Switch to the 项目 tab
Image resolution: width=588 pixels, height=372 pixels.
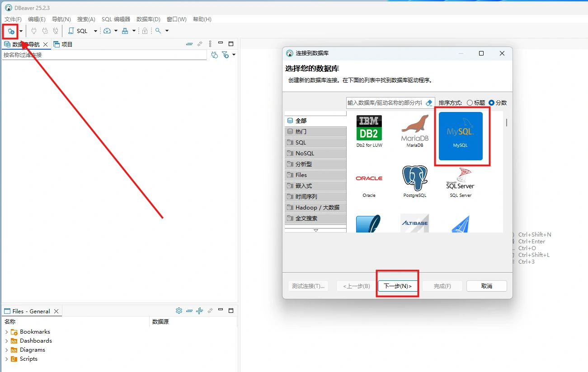63,44
